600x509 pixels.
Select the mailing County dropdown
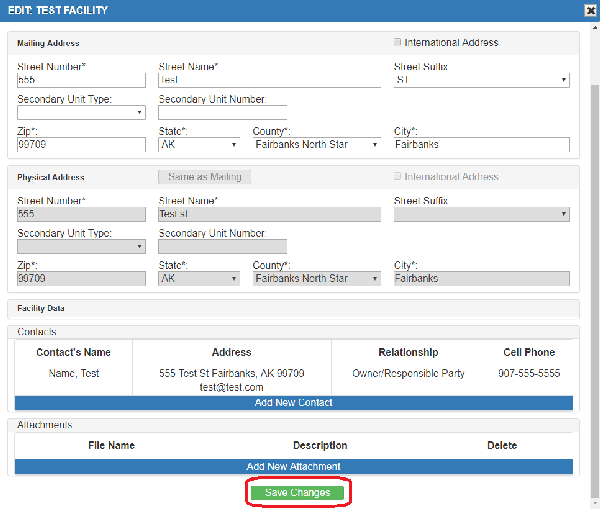coord(316,145)
